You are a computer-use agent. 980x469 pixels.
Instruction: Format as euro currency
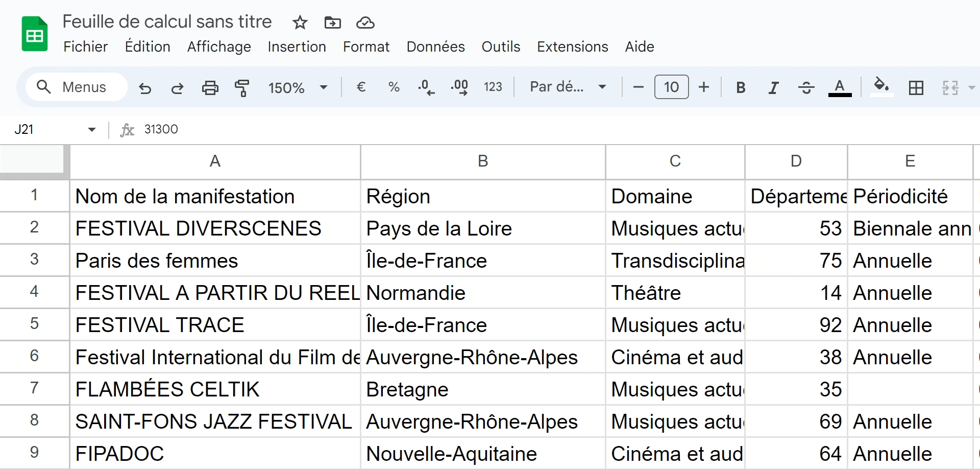[x=361, y=87]
